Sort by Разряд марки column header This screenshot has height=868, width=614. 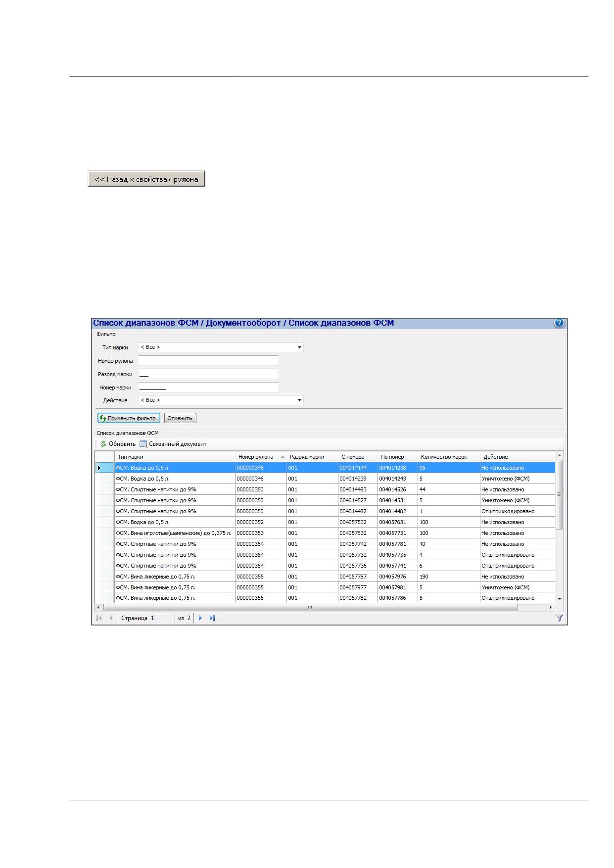[312, 457]
